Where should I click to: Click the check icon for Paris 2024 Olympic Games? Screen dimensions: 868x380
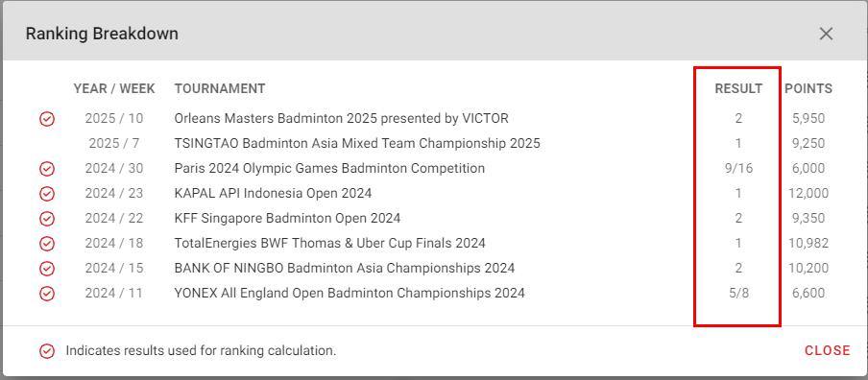pos(47,169)
